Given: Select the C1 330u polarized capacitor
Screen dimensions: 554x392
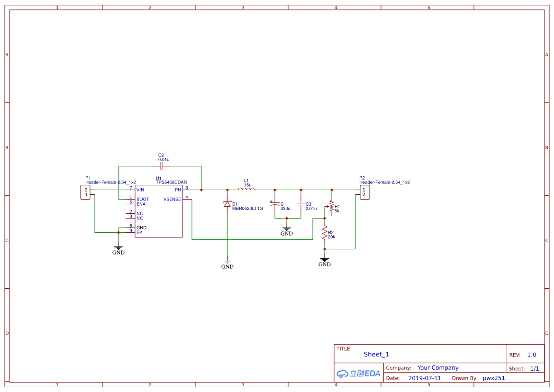Looking at the screenshot, I should coord(274,204).
